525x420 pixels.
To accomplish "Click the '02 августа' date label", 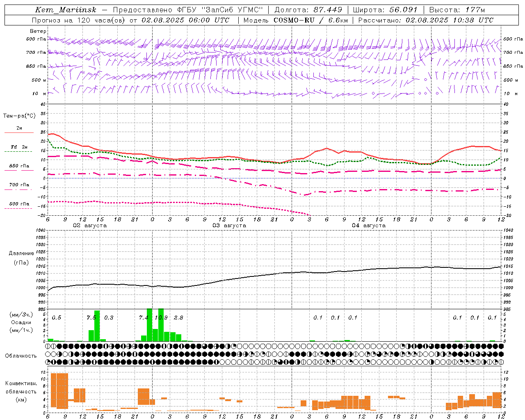I will click(x=90, y=226).
